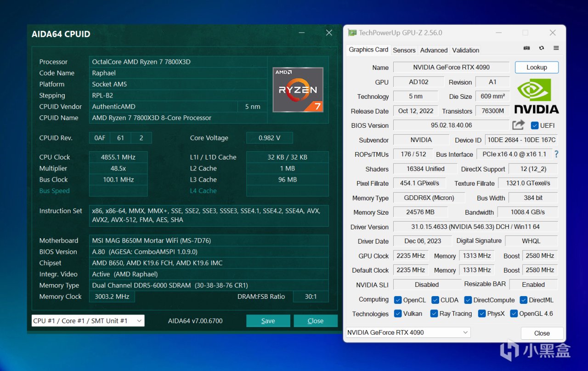
Task: Click the GPU-Z app icon in the title bar
Action: pyautogui.click(x=352, y=33)
